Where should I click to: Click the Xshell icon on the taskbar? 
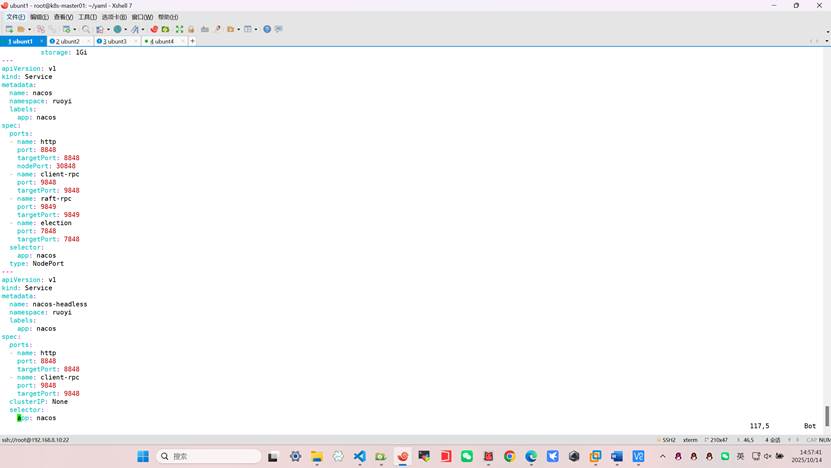pos(403,456)
